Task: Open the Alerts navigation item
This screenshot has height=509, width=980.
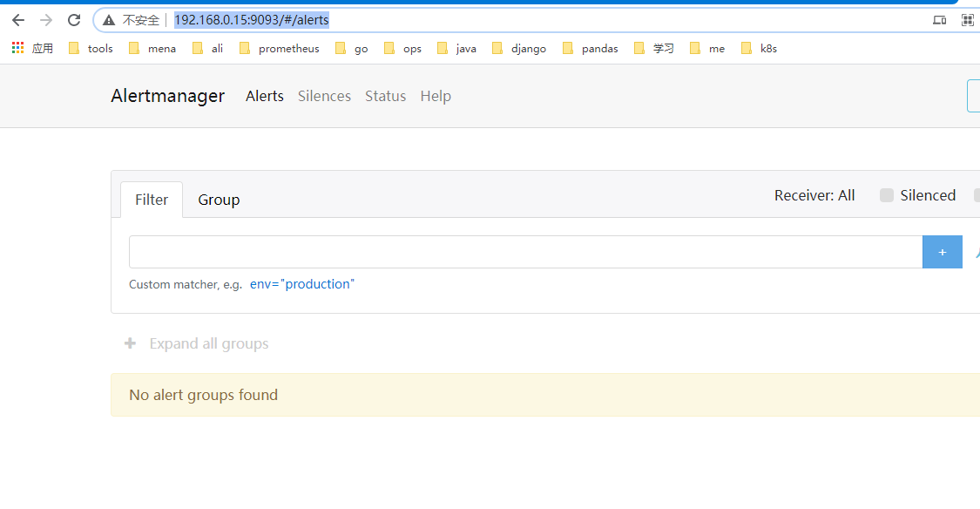Action: tap(264, 96)
